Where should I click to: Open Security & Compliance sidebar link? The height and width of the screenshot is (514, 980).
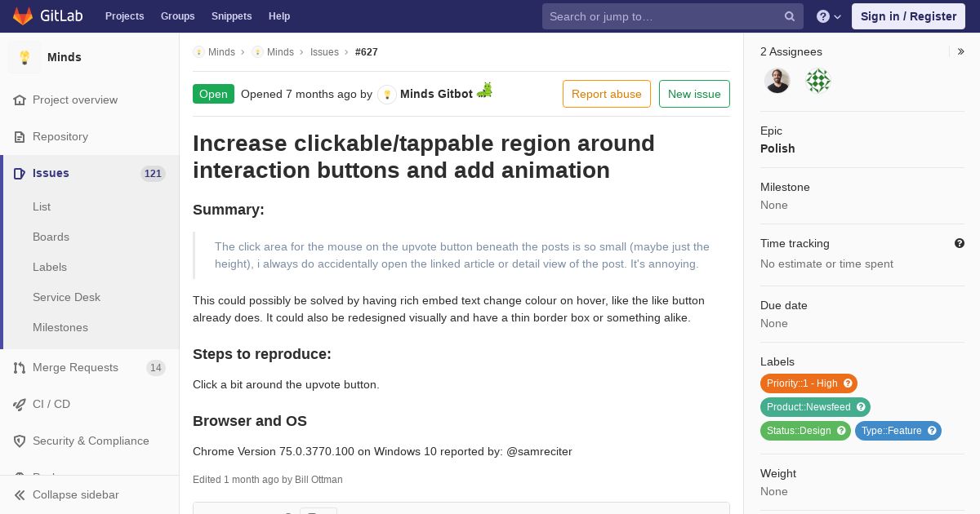coord(90,441)
